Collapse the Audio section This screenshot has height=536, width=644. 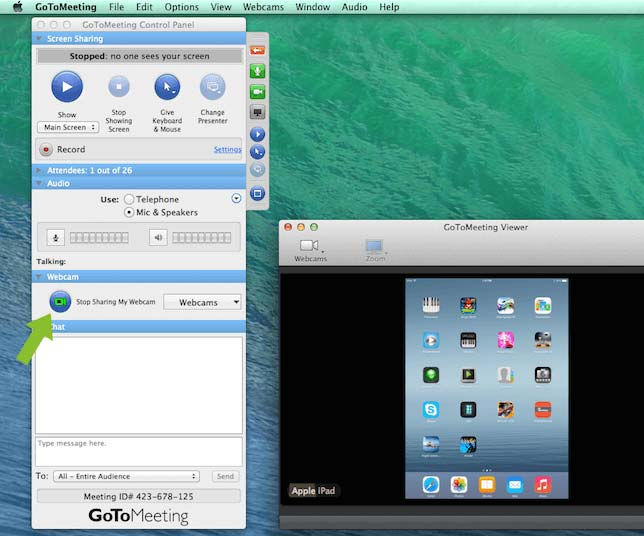coord(39,183)
